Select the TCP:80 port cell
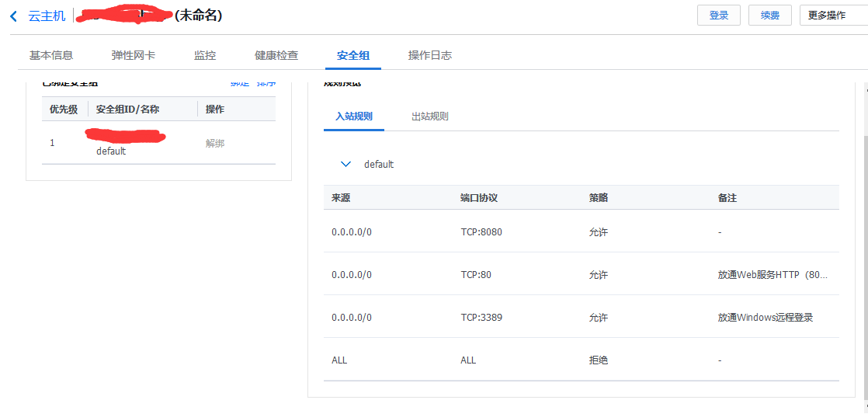The height and width of the screenshot is (414, 868). click(475, 275)
